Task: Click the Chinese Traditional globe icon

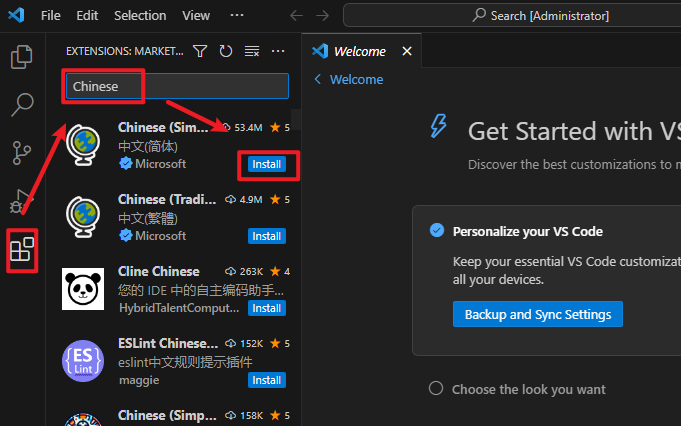Action: click(83, 217)
